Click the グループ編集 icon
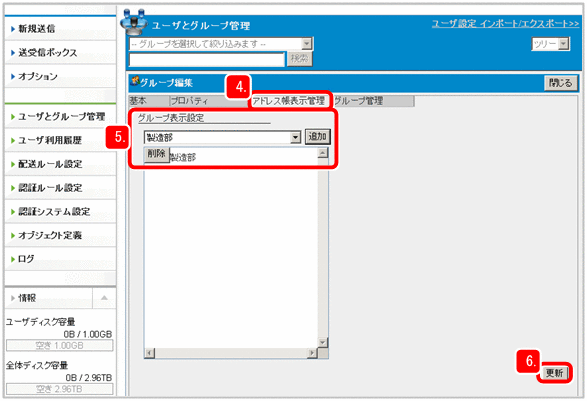This screenshot has height=401, width=587. click(135, 80)
